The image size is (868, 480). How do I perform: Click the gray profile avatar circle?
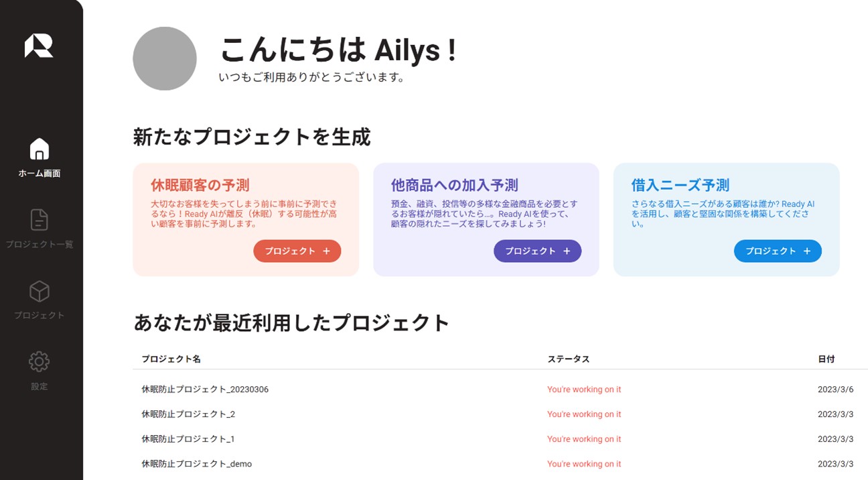pyautogui.click(x=165, y=58)
